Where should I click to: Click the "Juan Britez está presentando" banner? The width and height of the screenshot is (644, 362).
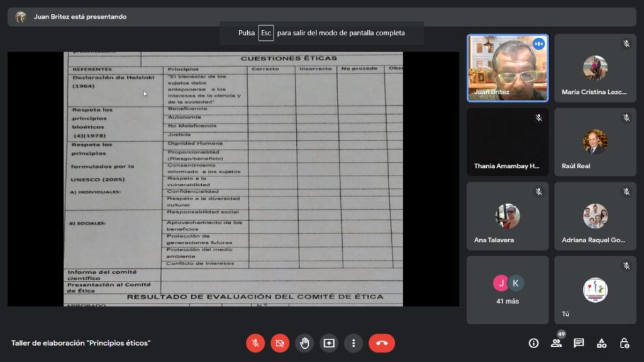tap(80, 17)
